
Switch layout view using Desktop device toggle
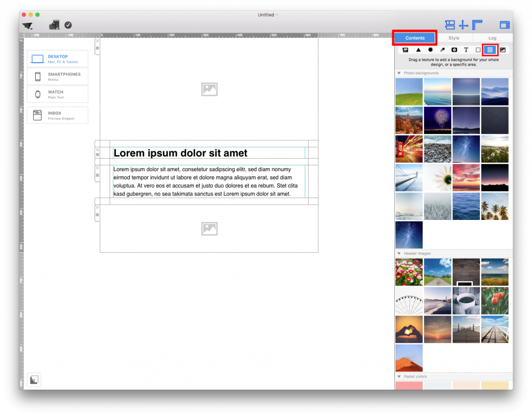click(57, 59)
